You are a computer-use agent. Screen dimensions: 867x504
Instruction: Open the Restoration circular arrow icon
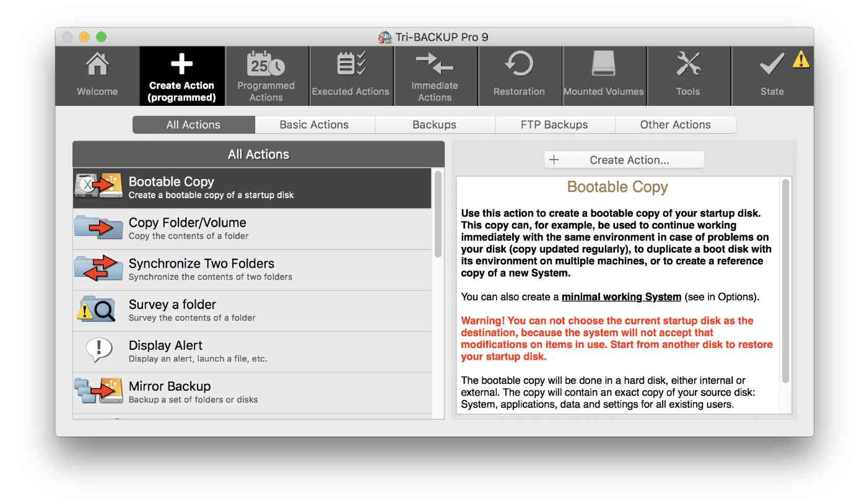pyautogui.click(x=519, y=64)
